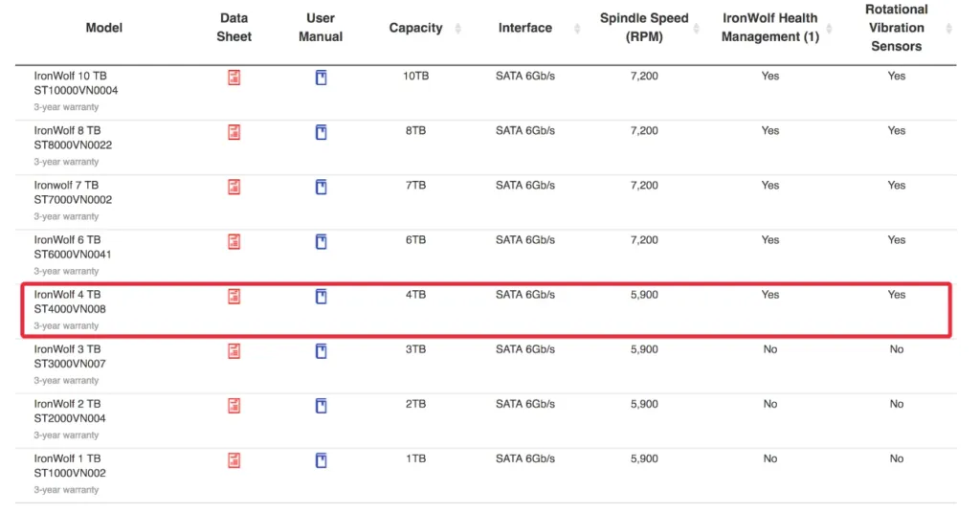
Task: Click the IronWolf 4 TB model name
Action: (x=67, y=294)
